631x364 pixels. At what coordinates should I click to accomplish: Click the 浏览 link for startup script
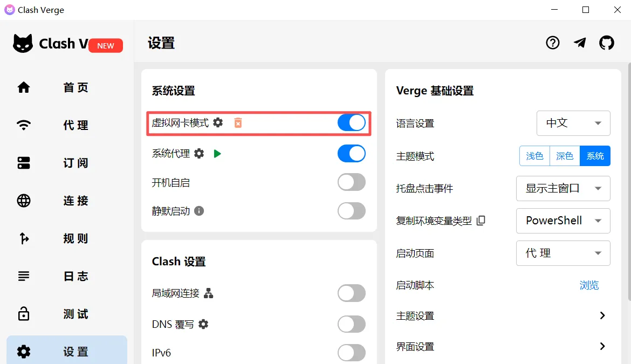(589, 285)
